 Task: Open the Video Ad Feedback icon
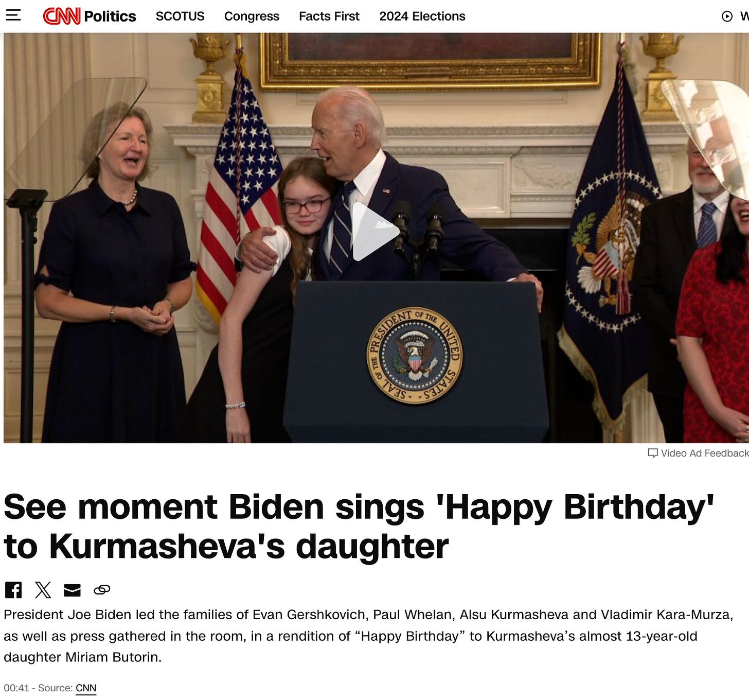(652, 453)
